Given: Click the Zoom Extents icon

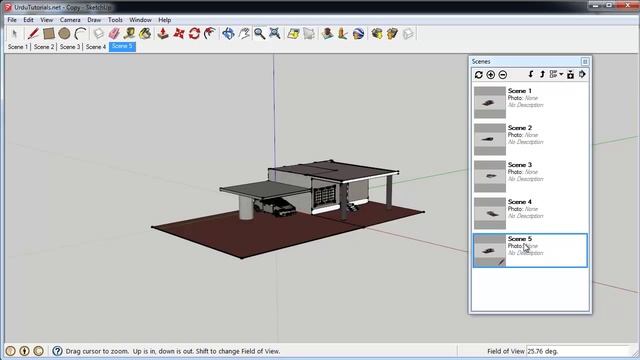Looking at the screenshot, I should click(x=275, y=34).
